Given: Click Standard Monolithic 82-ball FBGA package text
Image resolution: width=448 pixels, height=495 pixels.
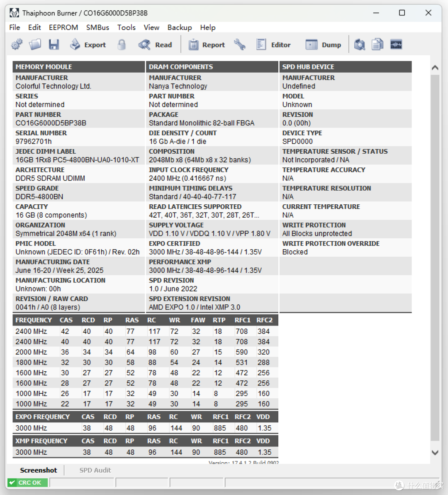Looking at the screenshot, I should point(202,123).
